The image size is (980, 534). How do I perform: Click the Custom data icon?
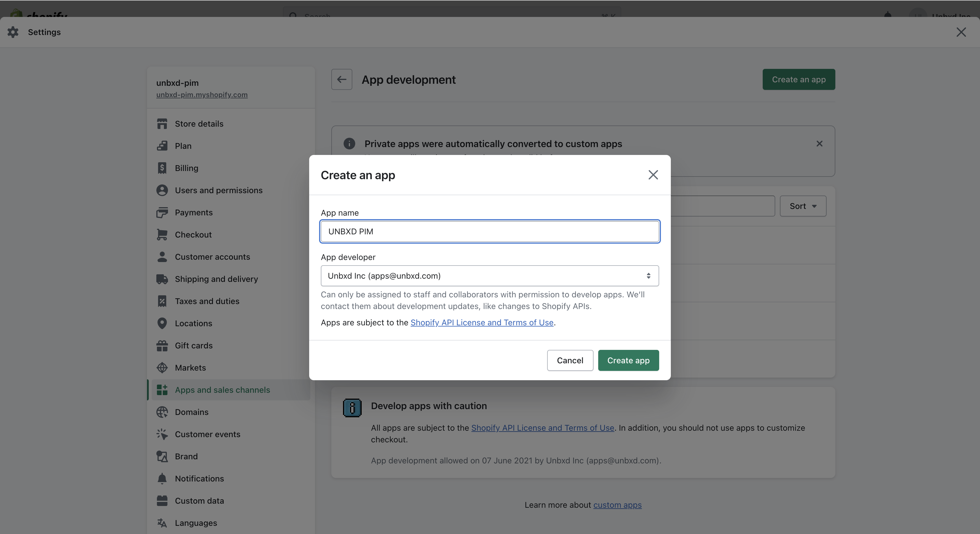162,501
